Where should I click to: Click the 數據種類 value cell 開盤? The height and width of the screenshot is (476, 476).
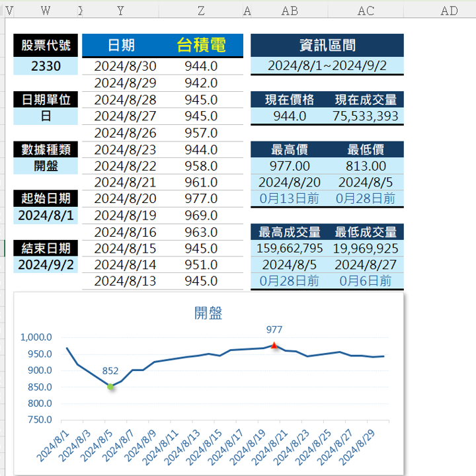pos(46,166)
